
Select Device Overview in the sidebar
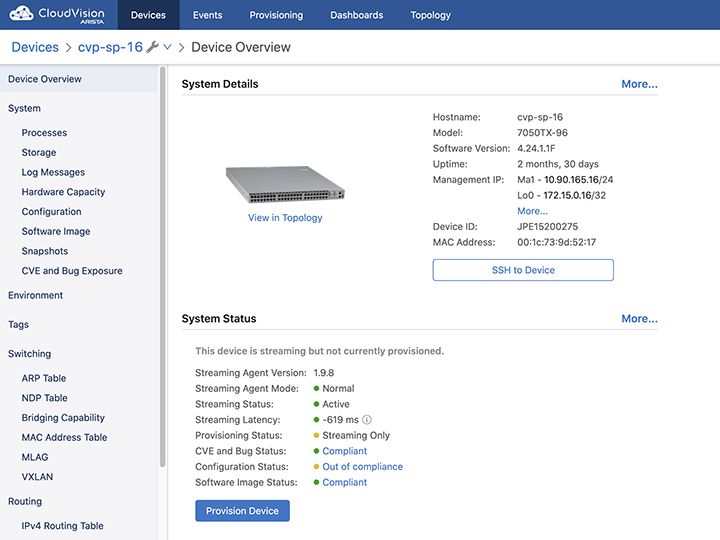pos(79,79)
